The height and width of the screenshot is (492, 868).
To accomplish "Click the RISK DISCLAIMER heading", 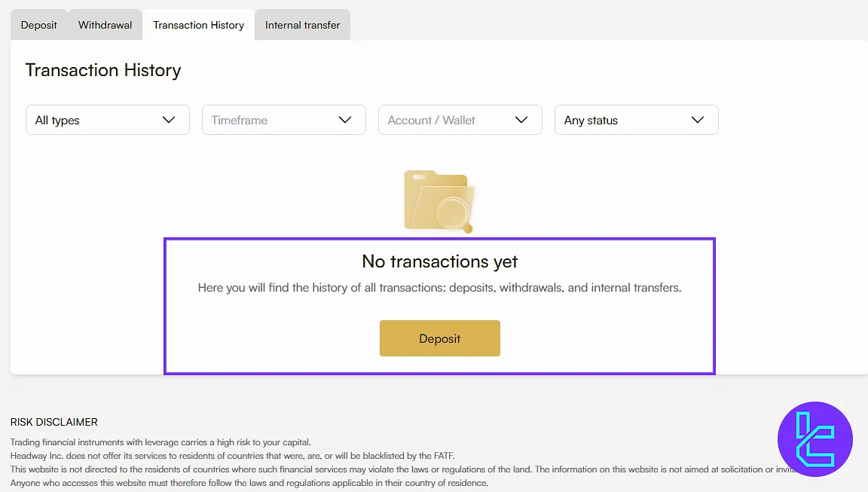I will 54,422.
